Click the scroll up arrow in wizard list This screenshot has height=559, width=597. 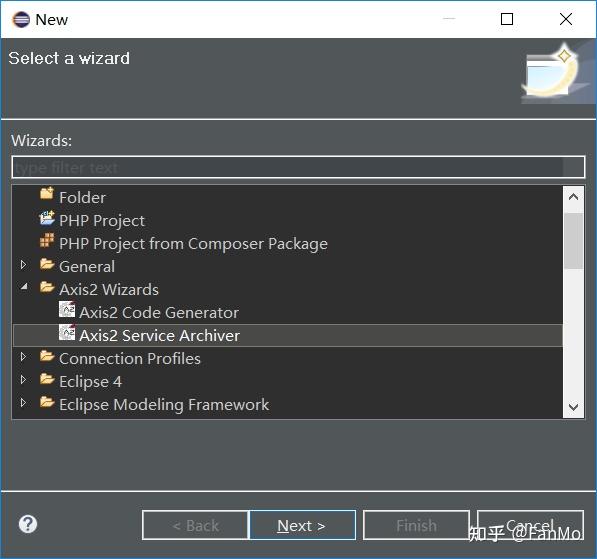573,197
